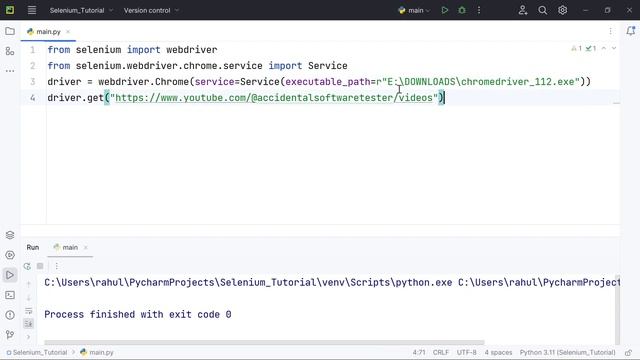The width and height of the screenshot is (640, 360).
Task: Click the youtube URL string in code
Action: click(274, 98)
